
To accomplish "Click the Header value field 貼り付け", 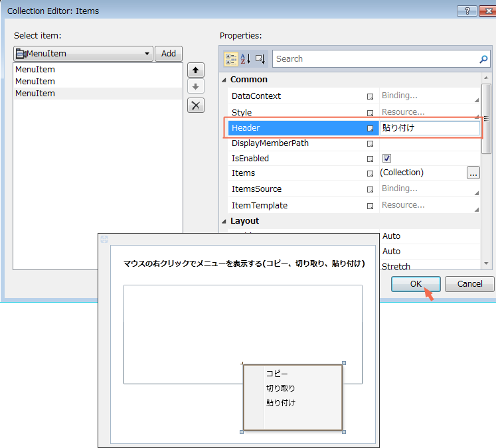I will (x=430, y=128).
